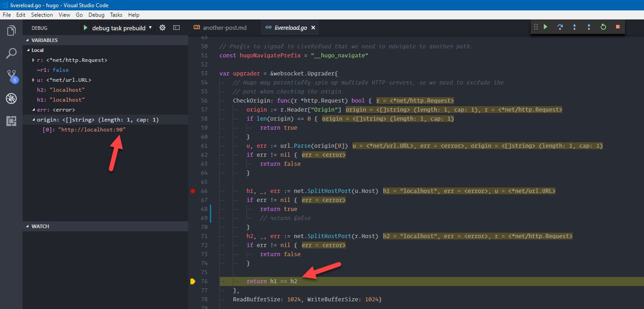Start debugging with green play button

(x=85, y=28)
